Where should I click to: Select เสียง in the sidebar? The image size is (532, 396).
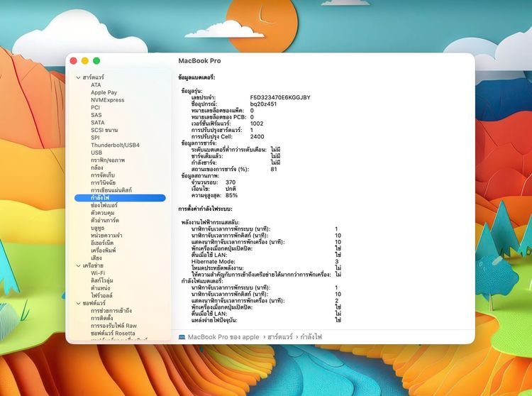[x=96, y=258]
